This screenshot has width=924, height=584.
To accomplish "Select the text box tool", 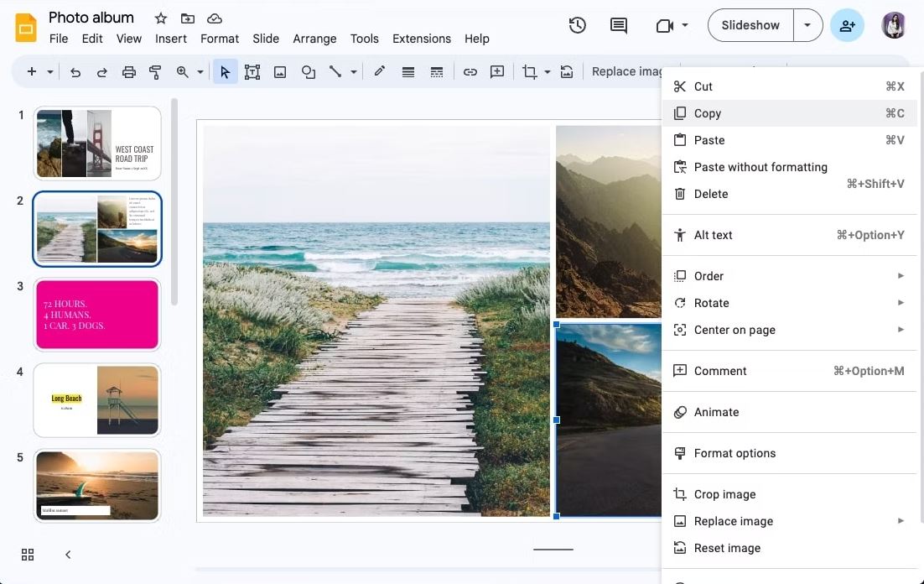I will click(252, 72).
